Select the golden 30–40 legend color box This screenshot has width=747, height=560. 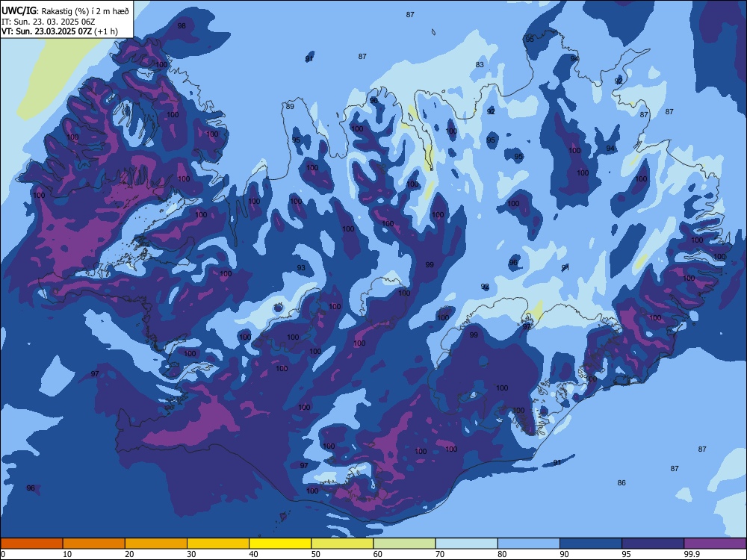(x=218, y=544)
